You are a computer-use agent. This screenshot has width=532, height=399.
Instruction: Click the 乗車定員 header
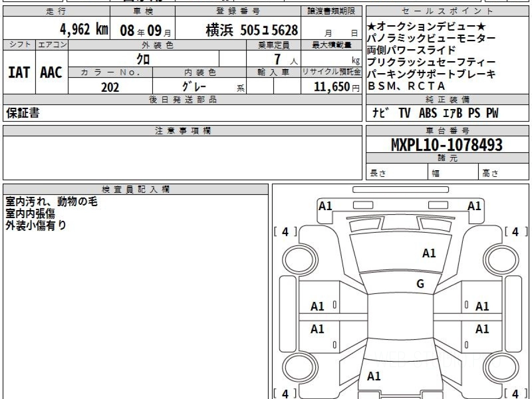(274, 45)
